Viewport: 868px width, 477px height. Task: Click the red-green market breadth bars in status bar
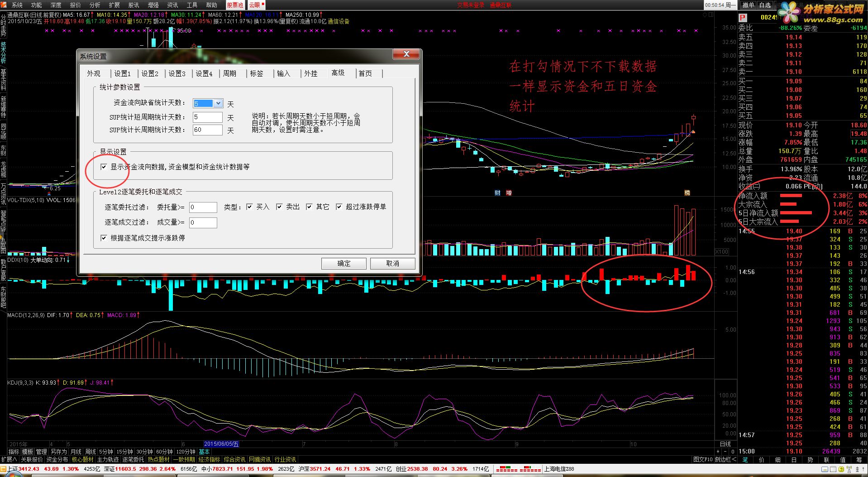519,469
